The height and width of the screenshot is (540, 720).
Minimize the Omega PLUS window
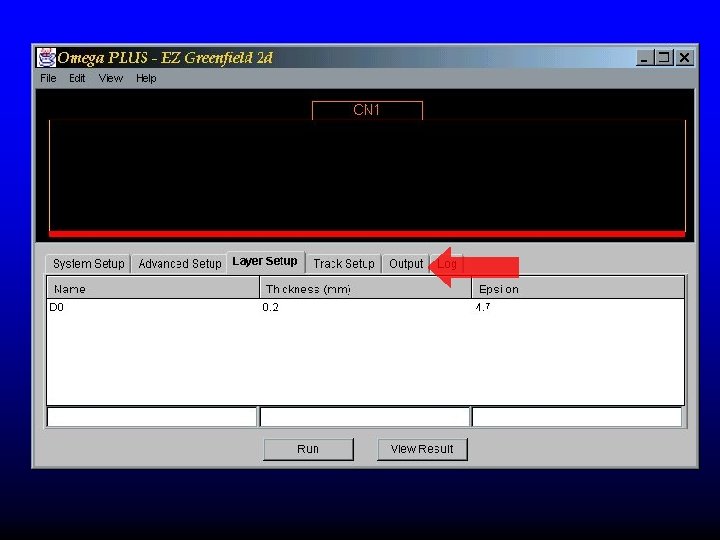[644, 58]
